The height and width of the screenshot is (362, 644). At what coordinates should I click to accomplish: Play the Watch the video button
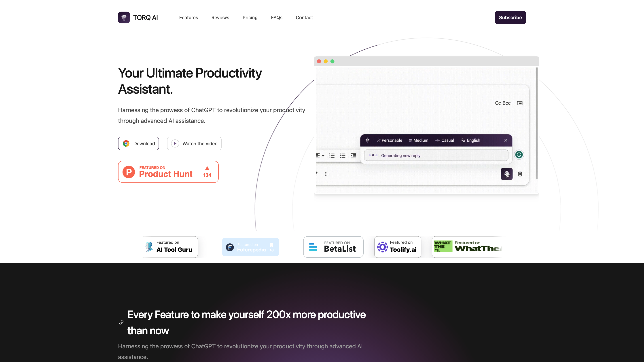[194, 143]
